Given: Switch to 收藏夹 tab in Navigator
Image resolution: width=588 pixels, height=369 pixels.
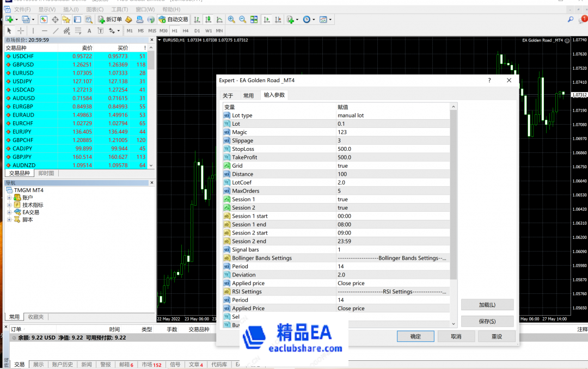Looking at the screenshot, I should click(x=36, y=317).
